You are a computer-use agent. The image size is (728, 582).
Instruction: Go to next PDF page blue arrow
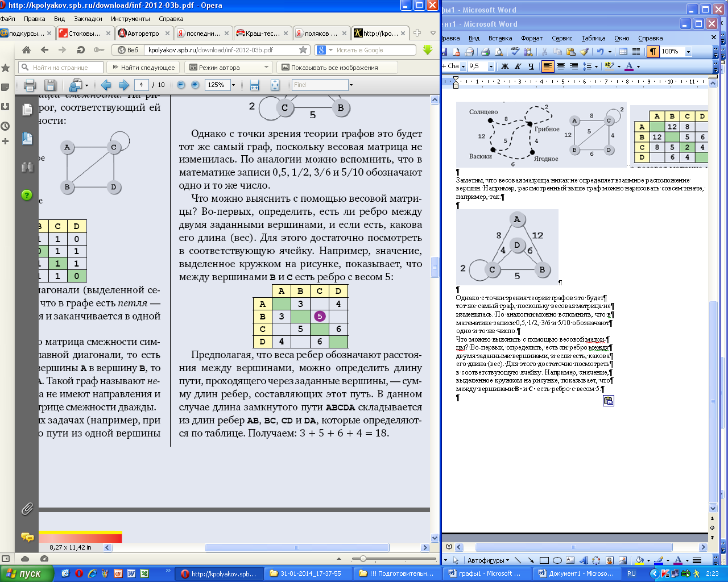(123, 85)
